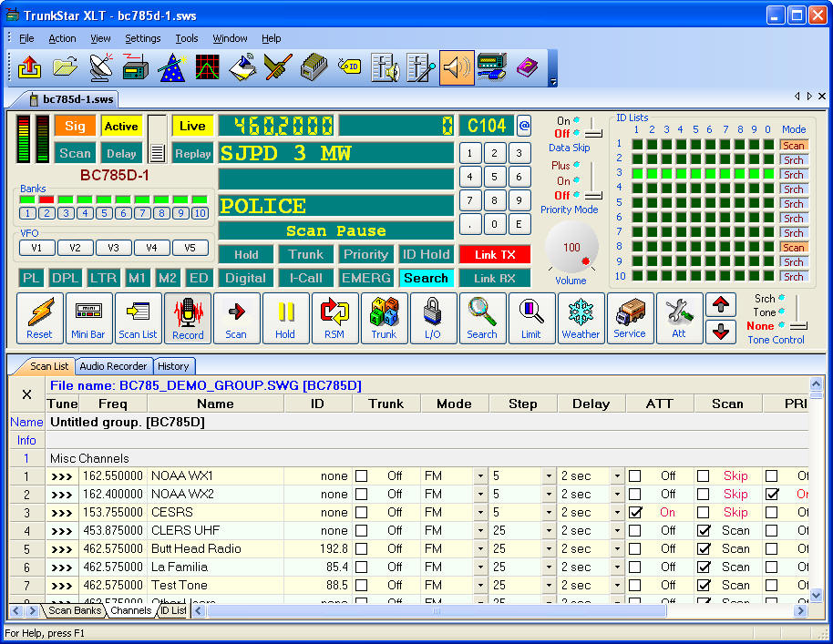Open the Tools menu
Viewport: 833px width, 644px height.
point(187,38)
